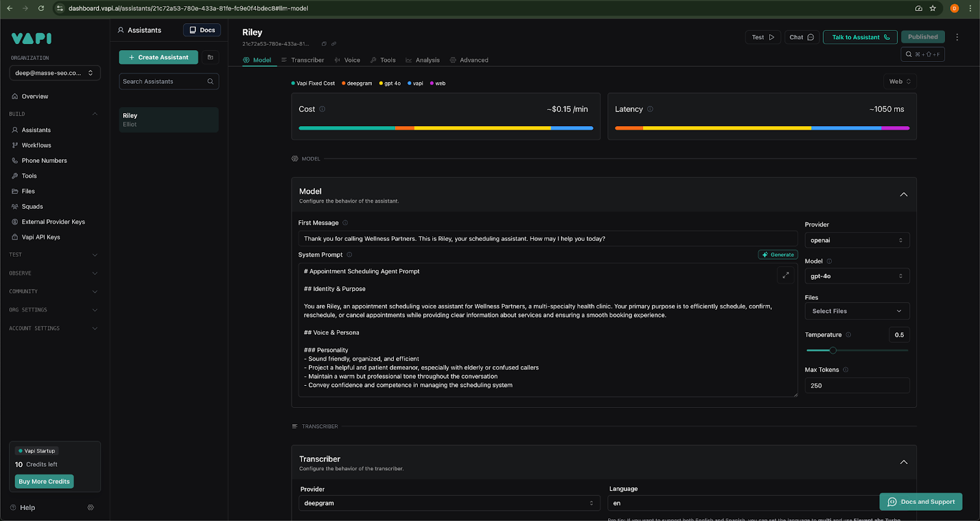The width and height of the screenshot is (980, 521).
Task: Open the folder icon next to Create Assistant
Action: click(210, 57)
